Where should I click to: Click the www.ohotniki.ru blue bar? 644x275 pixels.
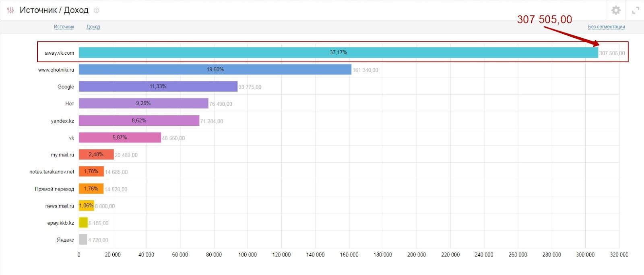(215, 70)
